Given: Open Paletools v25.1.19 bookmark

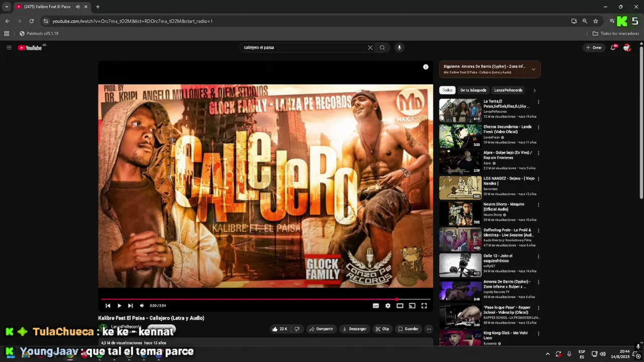Looking at the screenshot, I should pyautogui.click(x=39, y=34).
